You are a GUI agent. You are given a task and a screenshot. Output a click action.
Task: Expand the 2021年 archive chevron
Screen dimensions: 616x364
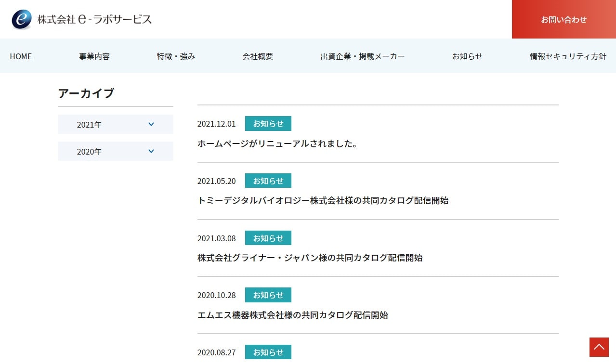pos(151,124)
